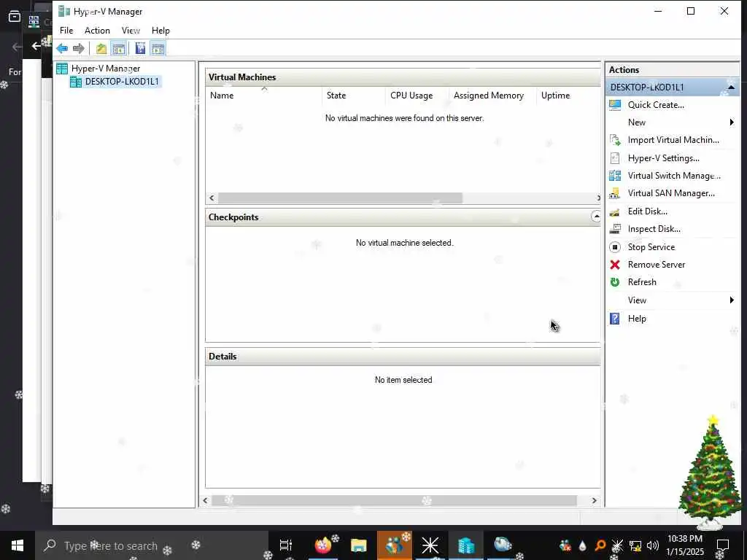Click the Hyper-V Manager taskbar icon
The height and width of the screenshot is (560, 747).
click(466, 545)
